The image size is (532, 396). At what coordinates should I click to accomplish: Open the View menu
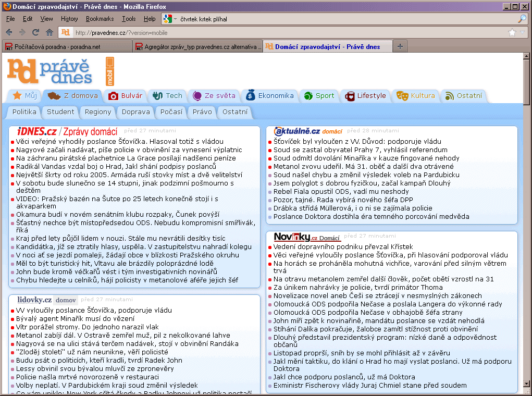(46, 19)
